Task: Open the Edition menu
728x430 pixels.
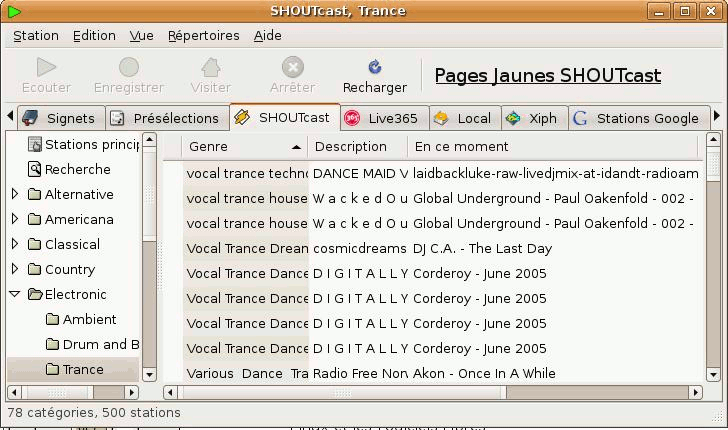Action: 94,36
